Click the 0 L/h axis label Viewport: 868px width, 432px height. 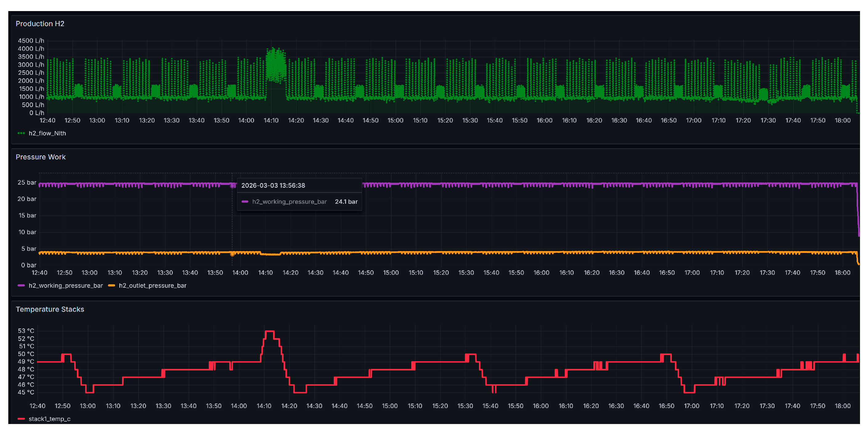[37, 113]
